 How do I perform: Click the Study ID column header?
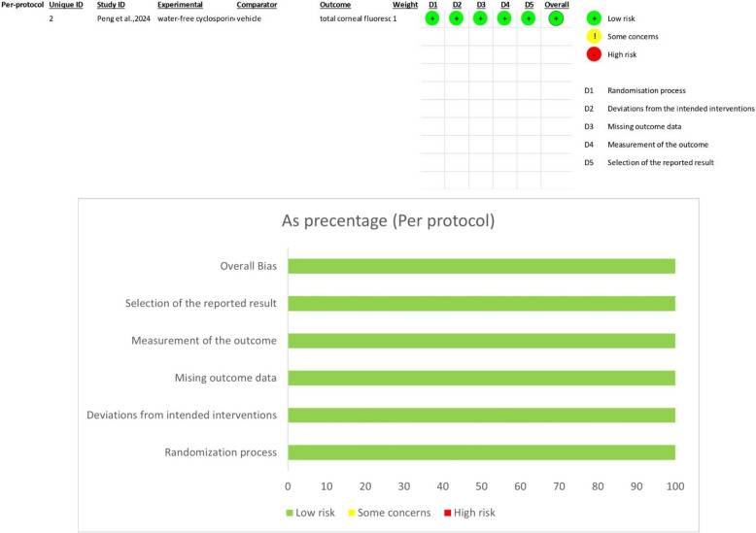click(x=111, y=6)
